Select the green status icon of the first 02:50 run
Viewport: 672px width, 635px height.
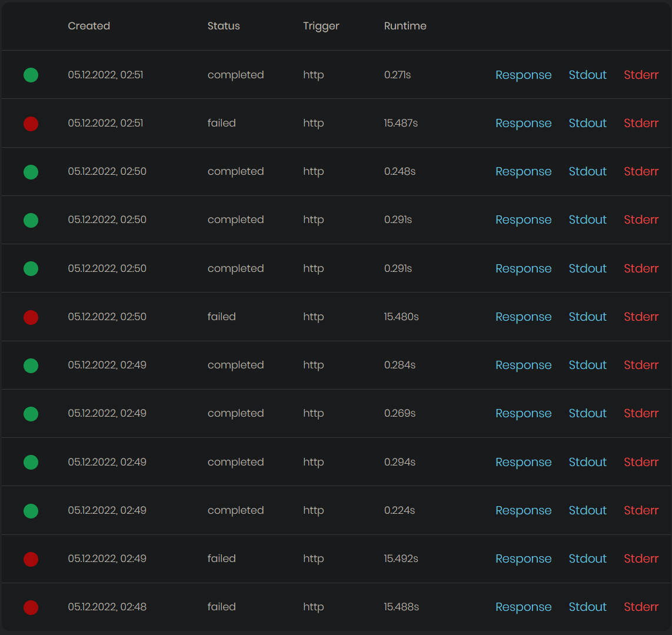[x=31, y=172]
